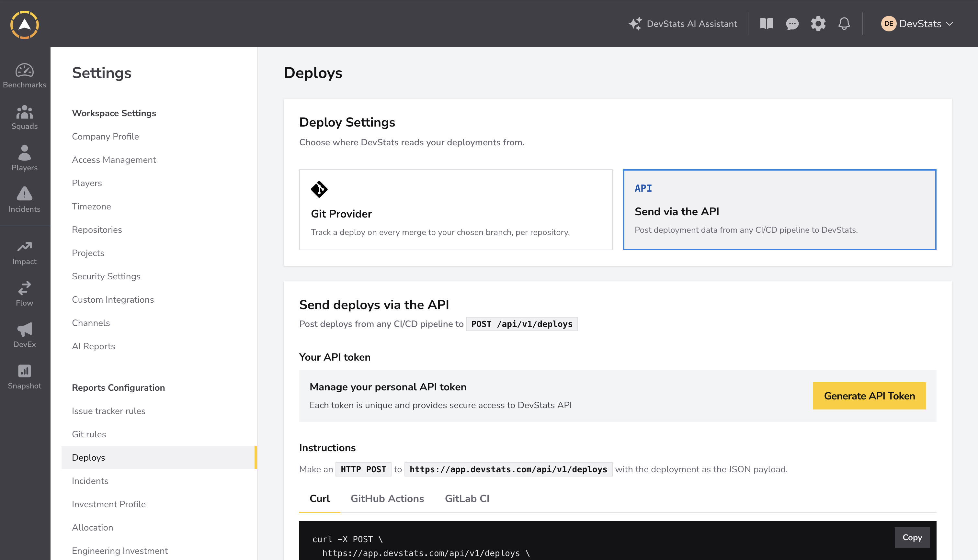
Task: Click the Reports Configuration heading
Action: [118, 388]
